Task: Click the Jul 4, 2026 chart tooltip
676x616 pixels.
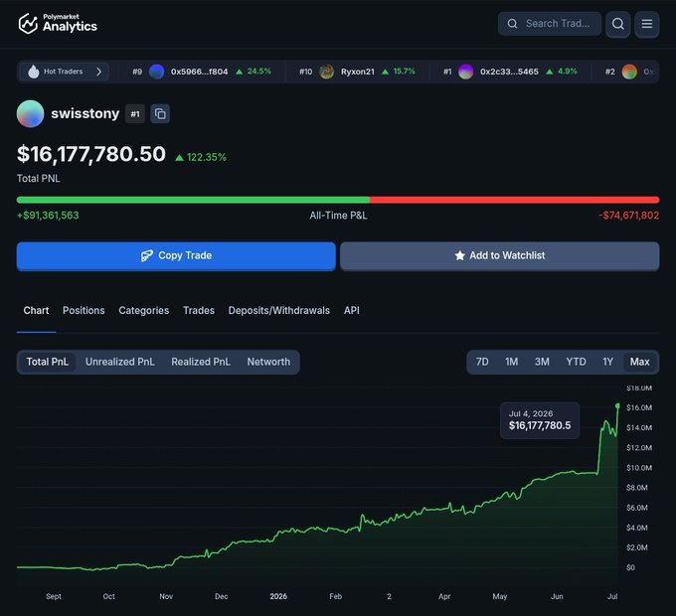Action: (540, 420)
